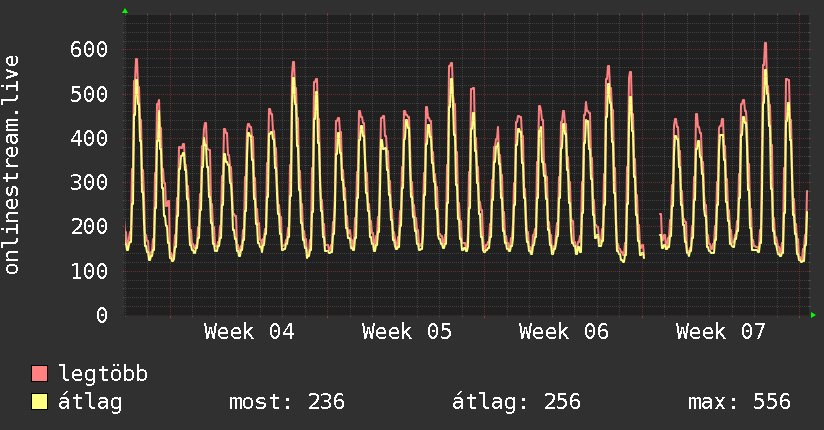Select the Week 06 axis label

pos(564,332)
